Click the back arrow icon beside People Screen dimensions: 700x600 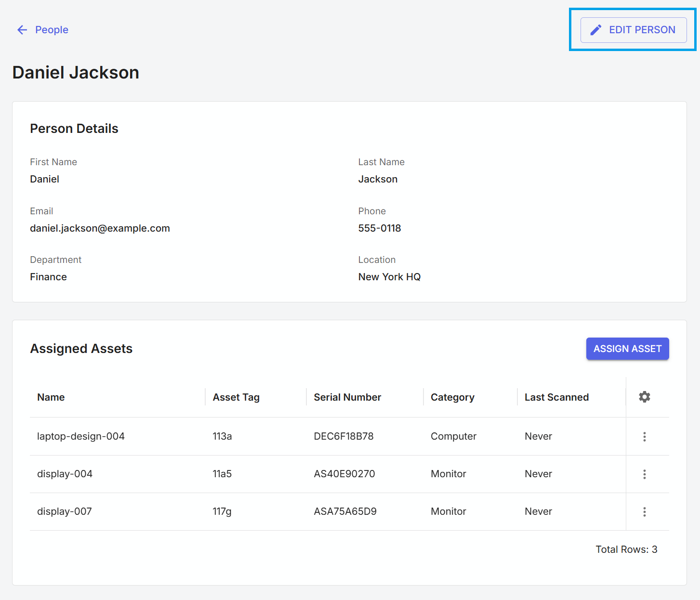point(22,30)
